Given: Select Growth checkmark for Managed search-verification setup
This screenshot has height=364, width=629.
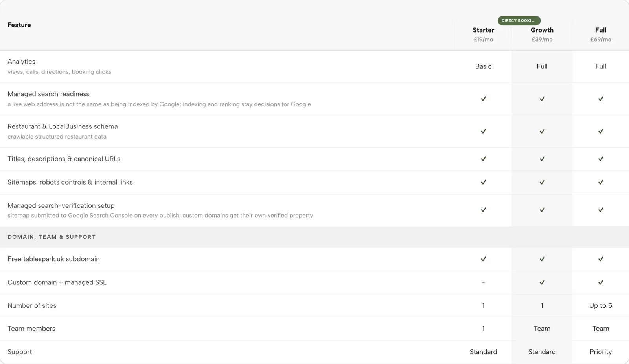Looking at the screenshot, I should coord(542,210).
